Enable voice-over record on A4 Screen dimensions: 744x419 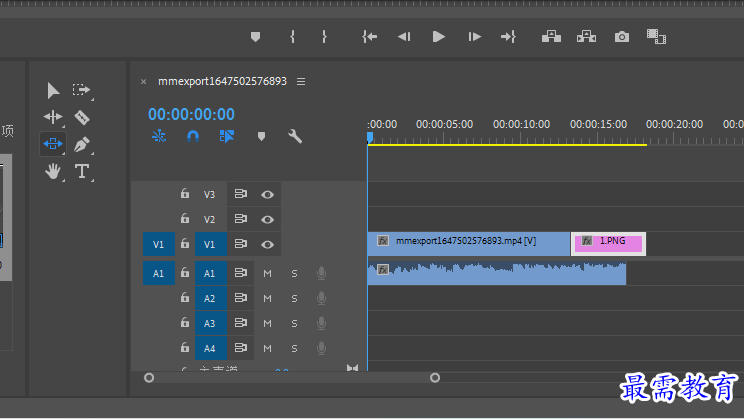coord(321,348)
